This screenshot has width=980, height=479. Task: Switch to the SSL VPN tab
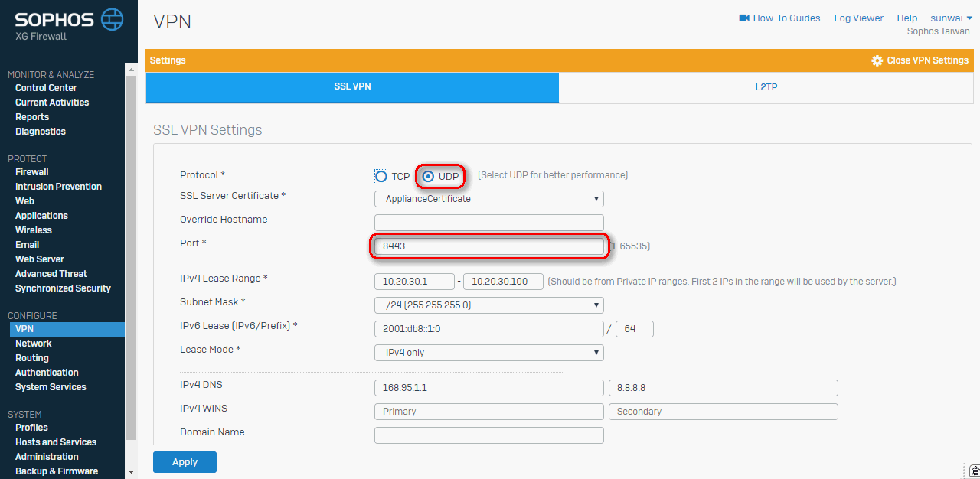pyautogui.click(x=352, y=87)
